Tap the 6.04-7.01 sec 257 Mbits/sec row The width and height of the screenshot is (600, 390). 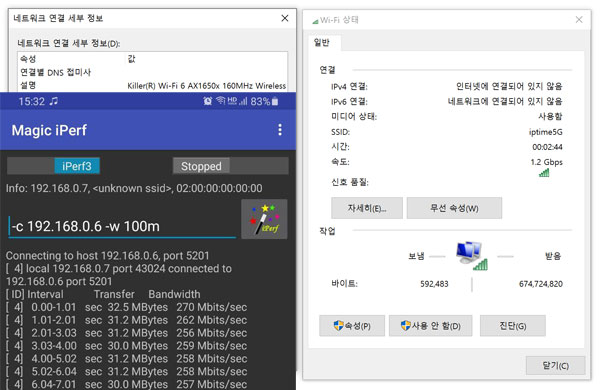(x=126, y=384)
